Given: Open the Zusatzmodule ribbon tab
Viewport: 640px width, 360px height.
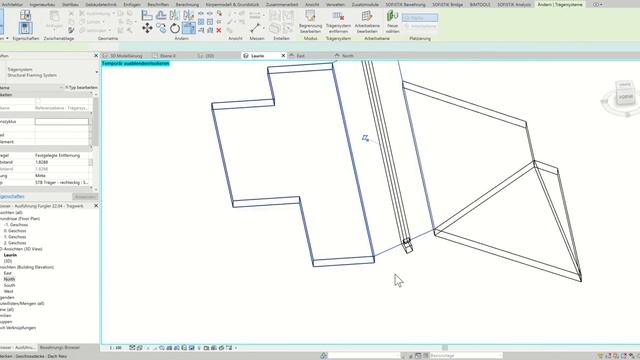Looking at the screenshot, I should (x=365, y=4).
